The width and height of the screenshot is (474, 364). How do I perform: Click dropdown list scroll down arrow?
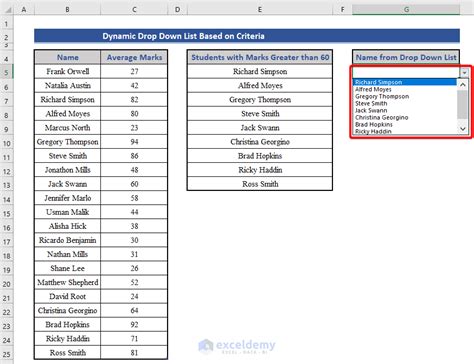pyautogui.click(x=463, y=129)
